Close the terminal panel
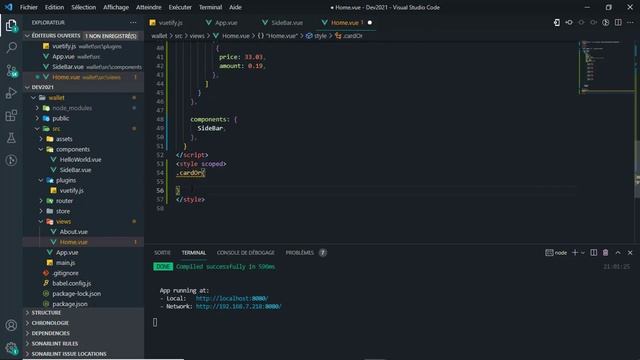 tap(630, 253)
